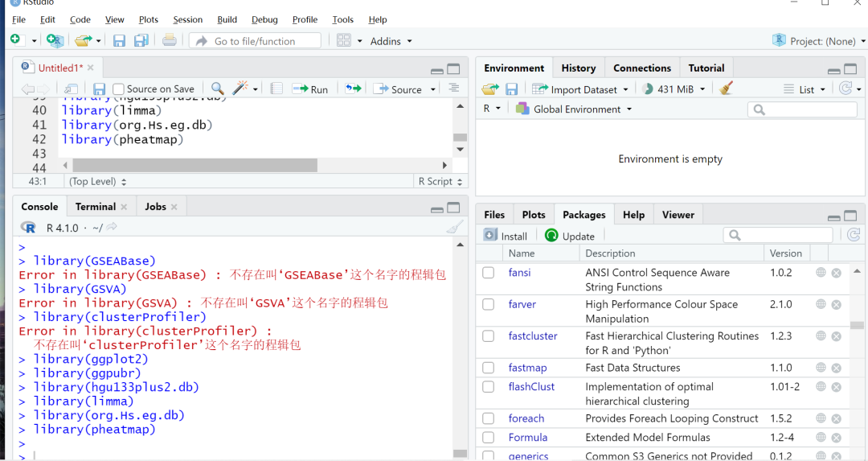This screenshot has width=868, height=461.
Task: Open the Session menu
Action: (x=187, y=19)
